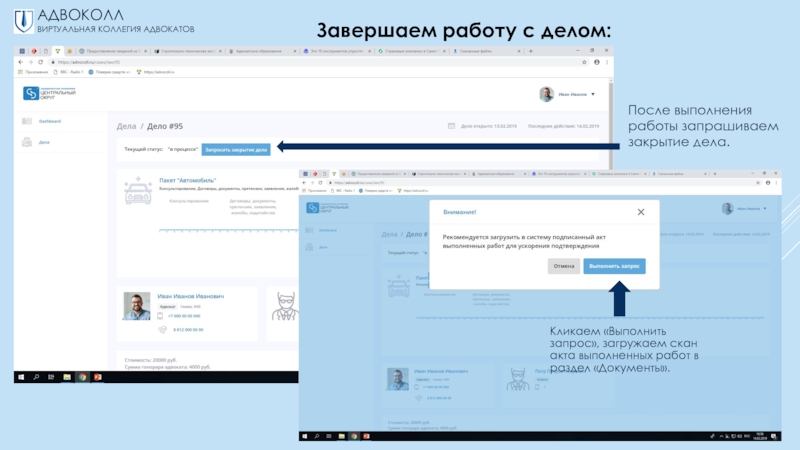Click the calendar icon beside Дело открыто

(453, 126)
